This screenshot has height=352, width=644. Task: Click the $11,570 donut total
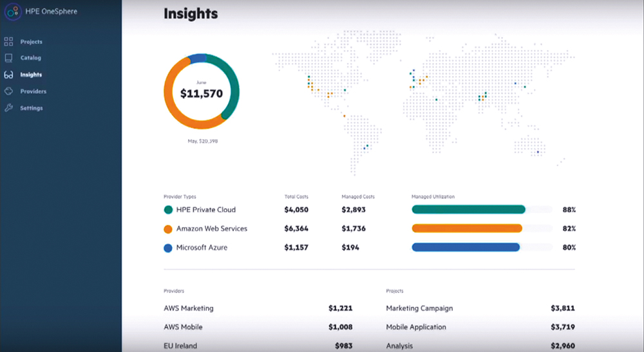point(202,93)
